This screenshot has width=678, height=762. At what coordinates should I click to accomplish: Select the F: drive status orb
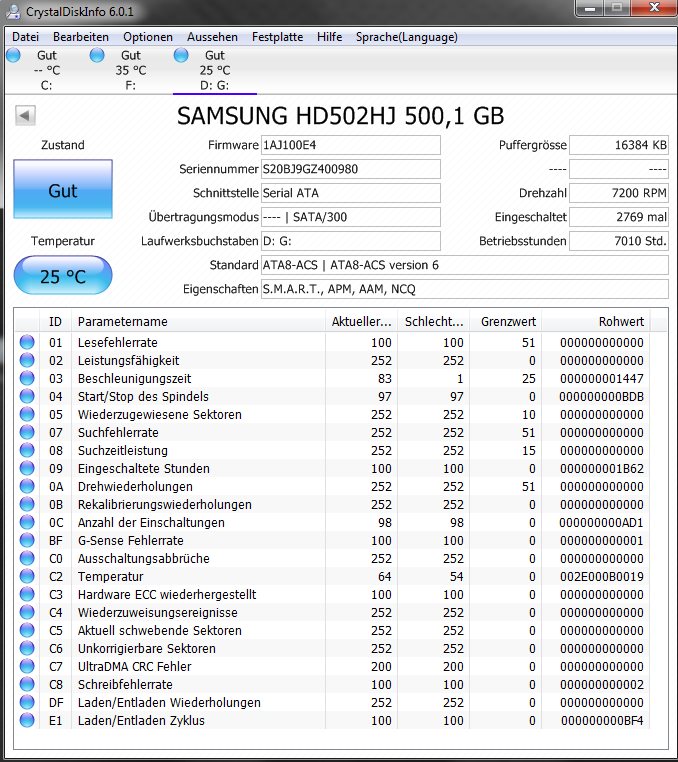[97, 55]
